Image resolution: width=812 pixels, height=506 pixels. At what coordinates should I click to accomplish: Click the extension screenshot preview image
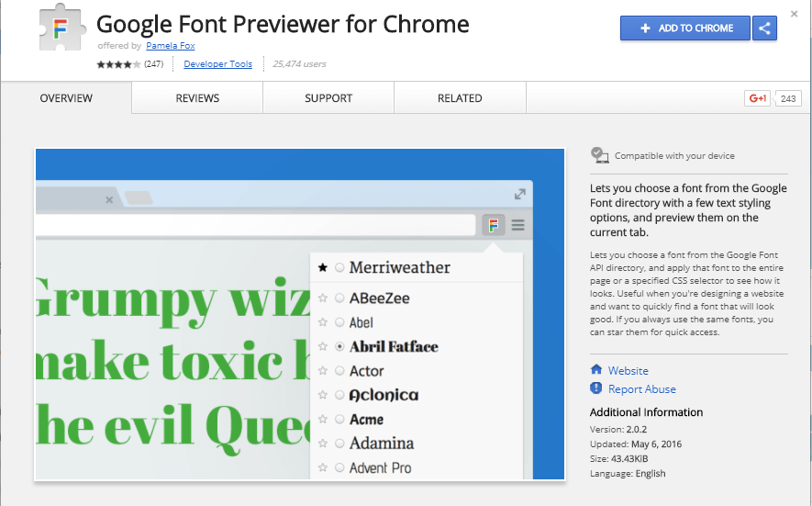click(x=300, y=314)
